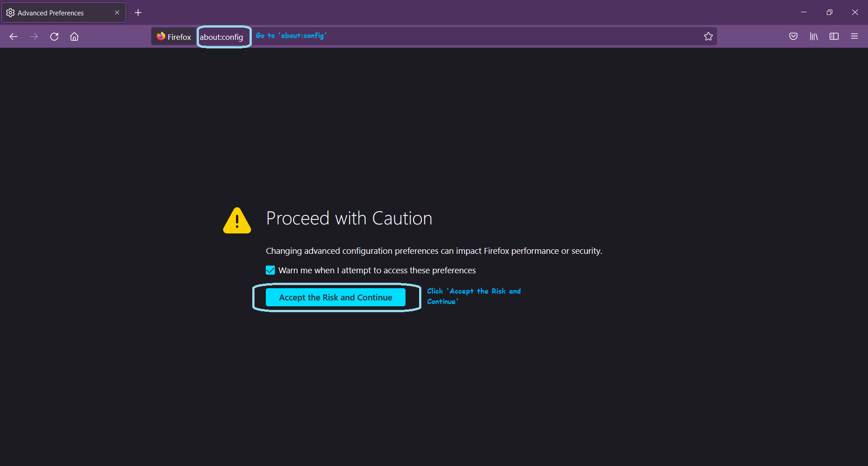
Task: Restore the window size
Action: [830, 12]
